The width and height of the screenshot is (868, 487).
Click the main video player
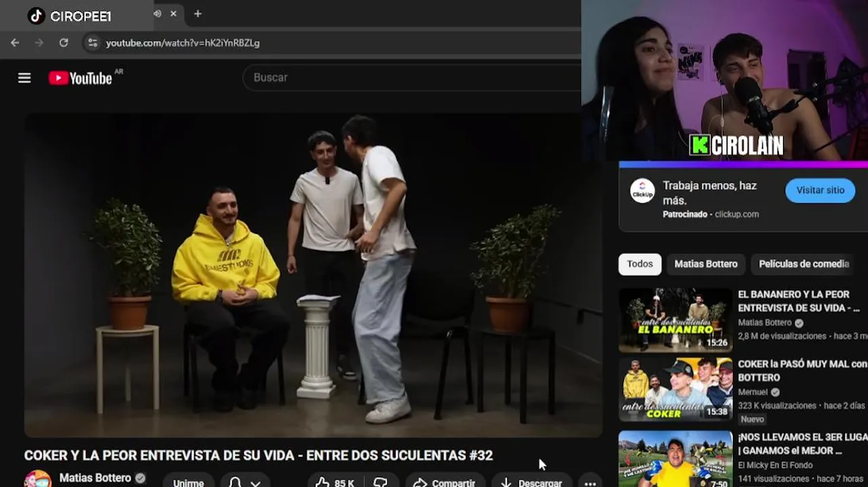[313, 275]
